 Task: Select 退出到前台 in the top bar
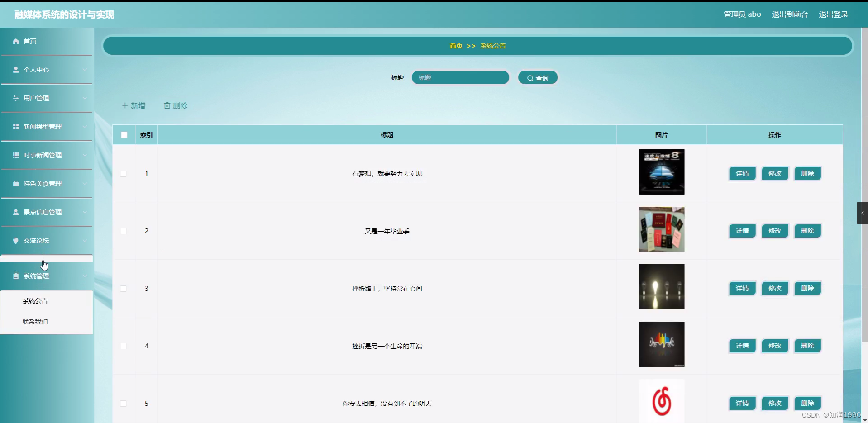[790, 14]
